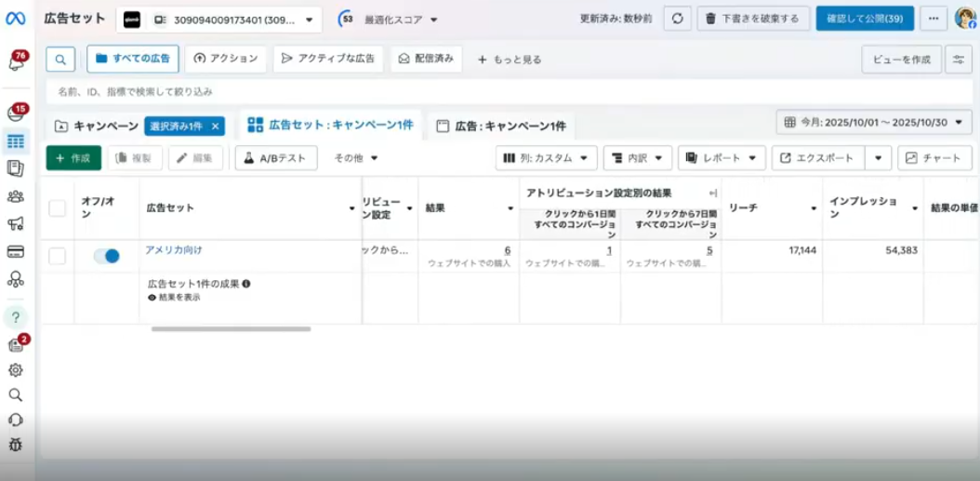This screenshot has width=980, height=481.
Task: Open the search magnifier in filter bar
Action: pyautogui.click(x=60, y=60)
